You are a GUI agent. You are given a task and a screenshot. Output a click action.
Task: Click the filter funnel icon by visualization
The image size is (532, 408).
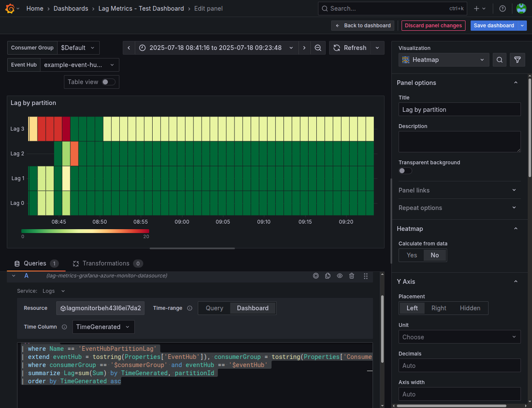click(x=518, y=60)
